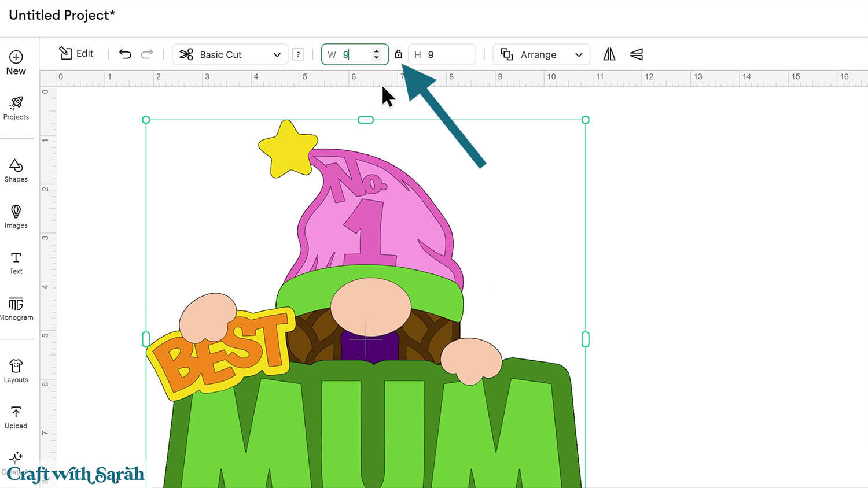Flip the design horizontally
The height and width of the screenshot is (488, 868).
coord(609,54)
